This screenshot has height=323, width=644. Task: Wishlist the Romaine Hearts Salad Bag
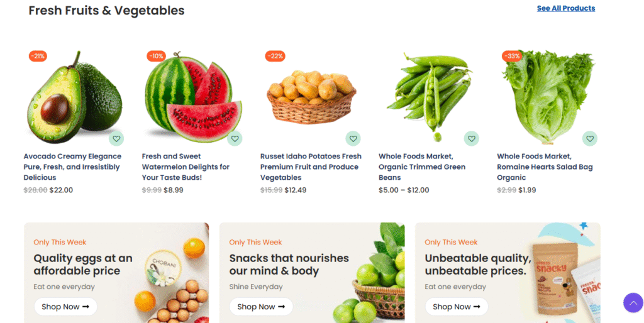coord(589,139)
